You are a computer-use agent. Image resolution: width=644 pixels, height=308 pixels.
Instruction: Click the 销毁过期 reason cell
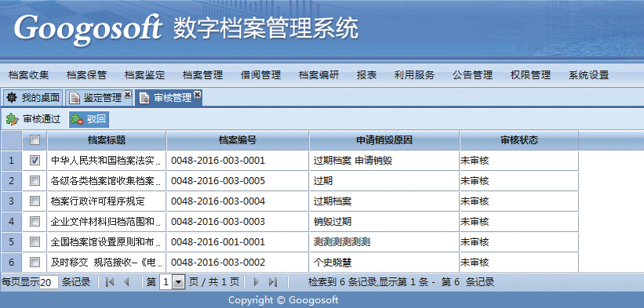384,222
